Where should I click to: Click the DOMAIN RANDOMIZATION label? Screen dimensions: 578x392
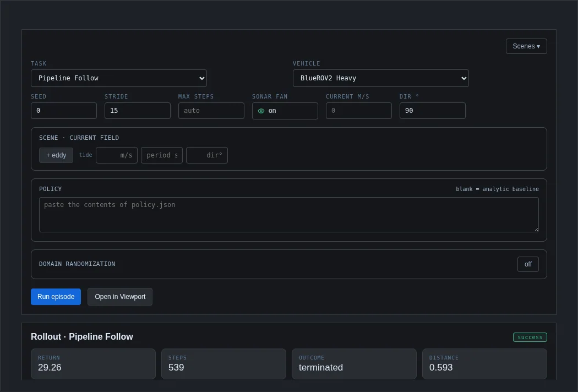click(77, 264)
